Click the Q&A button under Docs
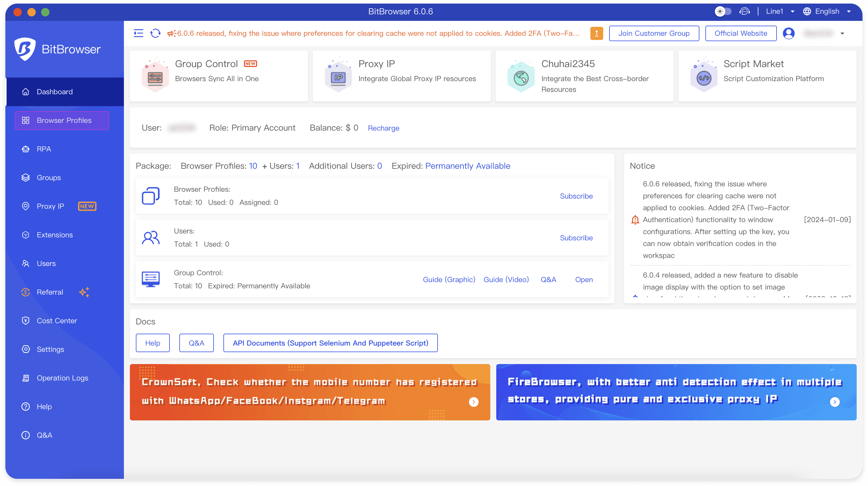Image resolution: width=868 pixels, height=486 pixels. point(196,343)
